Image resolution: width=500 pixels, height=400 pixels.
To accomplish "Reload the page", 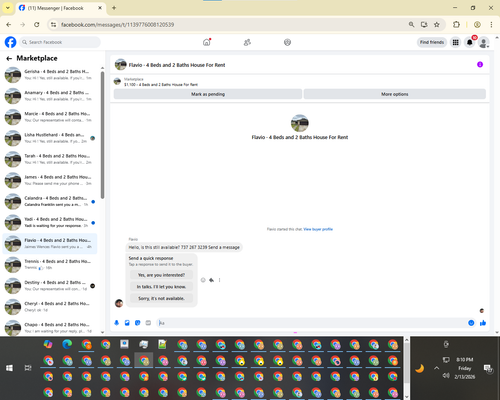I will tap(37, 25).
